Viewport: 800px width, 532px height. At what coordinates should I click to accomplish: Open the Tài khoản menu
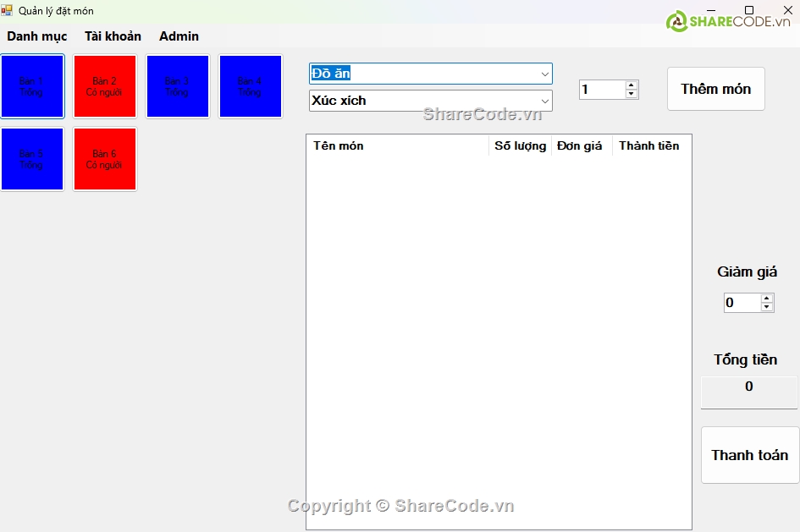pyautogui.click(x=113, y=36)
